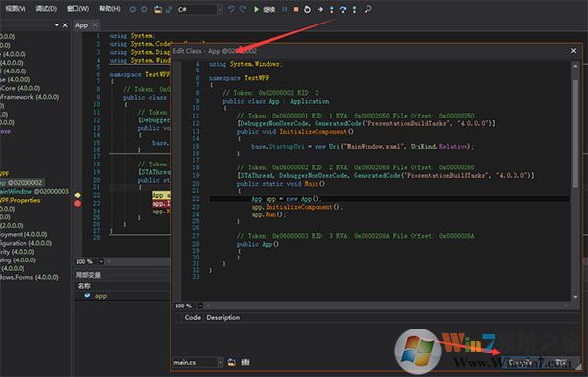Open the search magnifier icon
This screenshot has width=588, height=377.
pos(367,9)
